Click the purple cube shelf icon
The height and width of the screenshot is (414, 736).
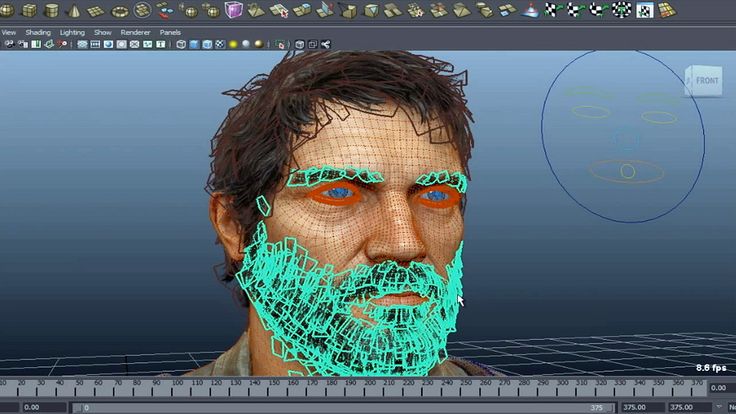pyautogui.click(x=233, y=10)
